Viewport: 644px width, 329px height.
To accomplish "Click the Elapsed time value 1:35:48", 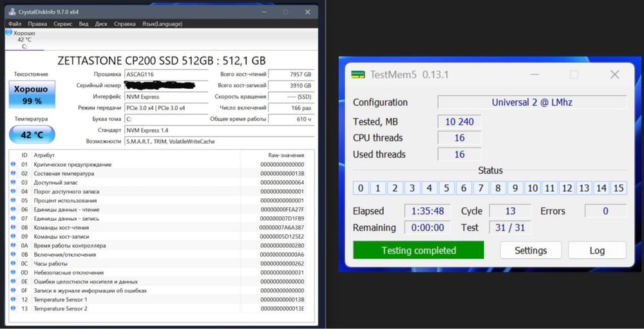I will tap(428, 211).
